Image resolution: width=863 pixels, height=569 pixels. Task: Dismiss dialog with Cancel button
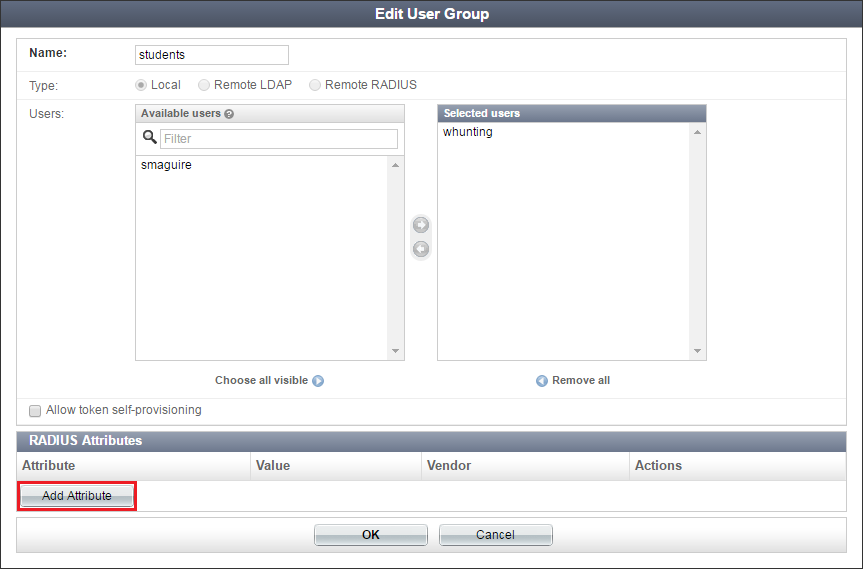495,535
